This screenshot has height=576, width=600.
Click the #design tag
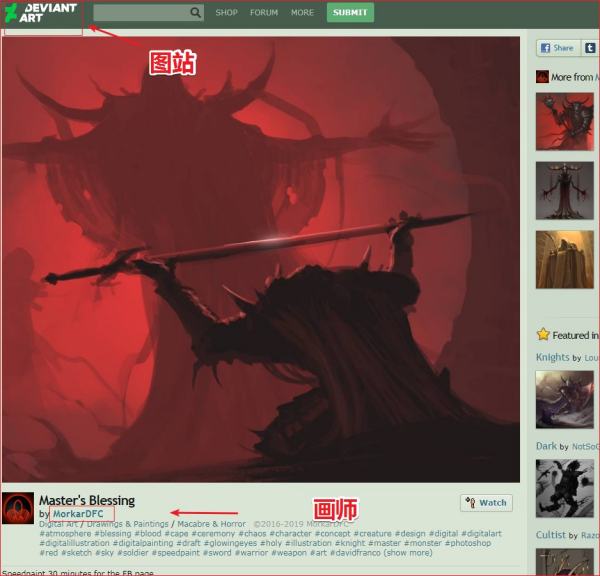click(410, 534)
